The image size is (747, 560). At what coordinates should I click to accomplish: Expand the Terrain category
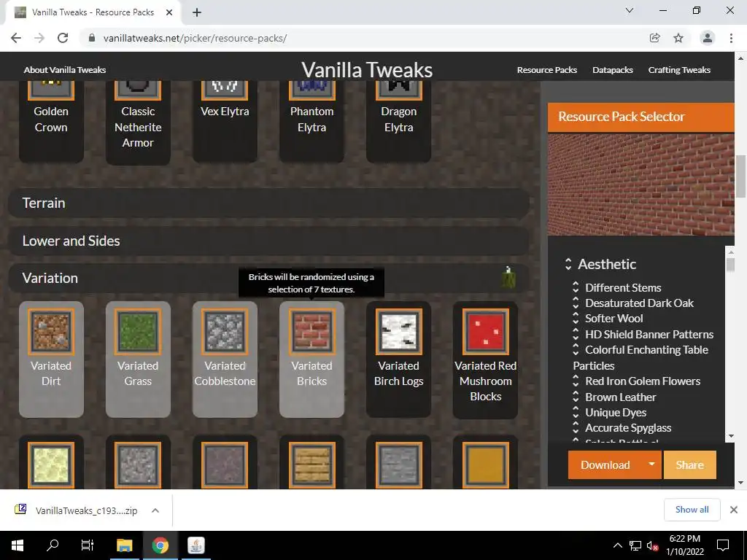point(268,203)
